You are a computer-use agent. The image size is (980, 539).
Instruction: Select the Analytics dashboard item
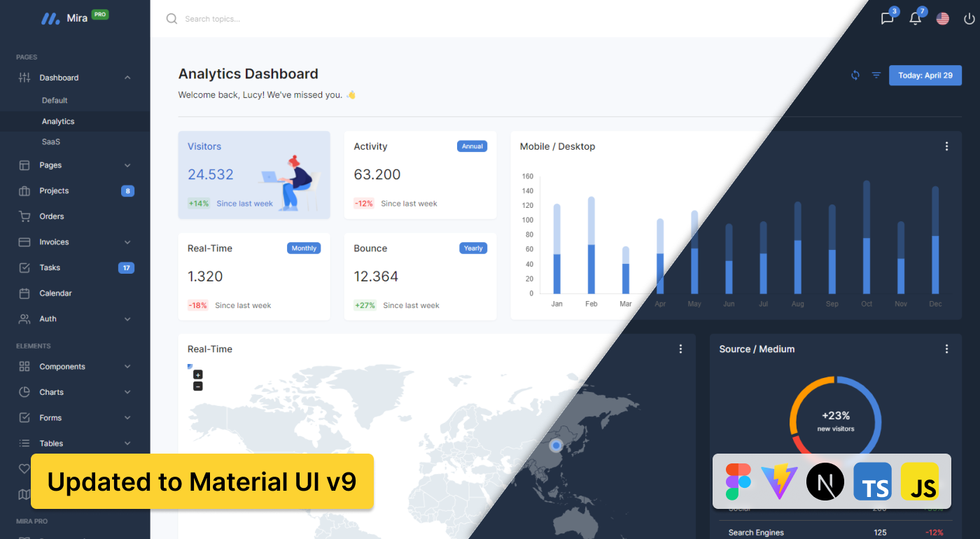pos(75,121)
